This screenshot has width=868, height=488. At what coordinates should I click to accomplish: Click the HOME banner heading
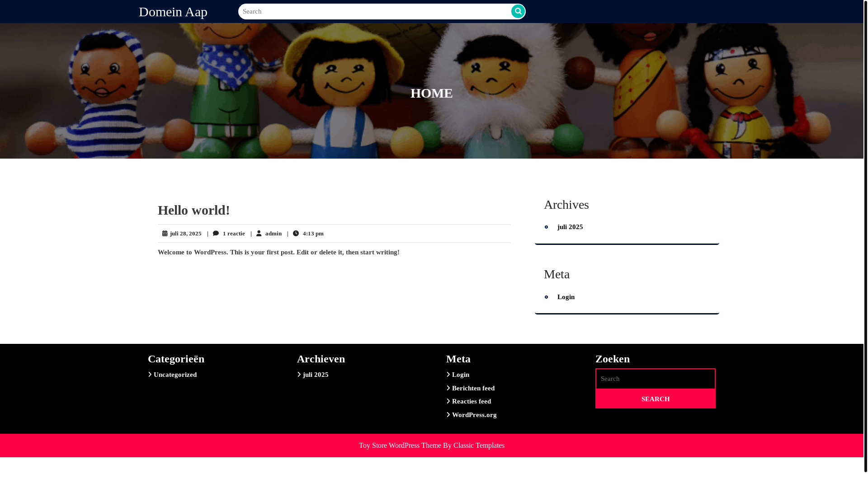click(x=431, y=93)
